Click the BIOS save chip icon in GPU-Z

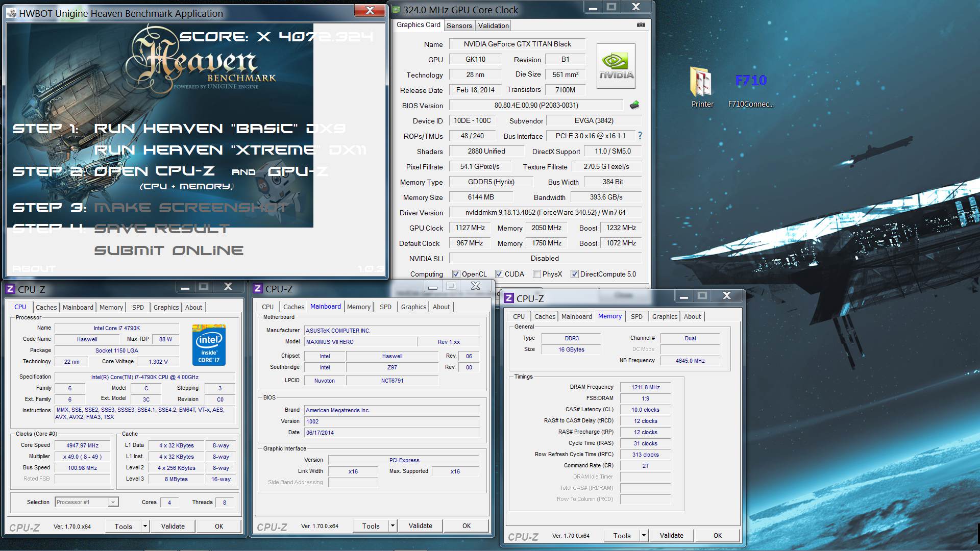pos(634,105)
